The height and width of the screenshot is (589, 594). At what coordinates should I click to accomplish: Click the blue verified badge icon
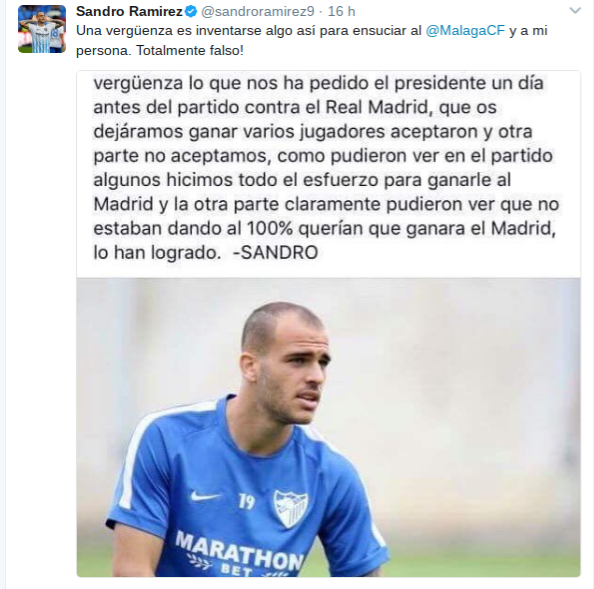191,12
